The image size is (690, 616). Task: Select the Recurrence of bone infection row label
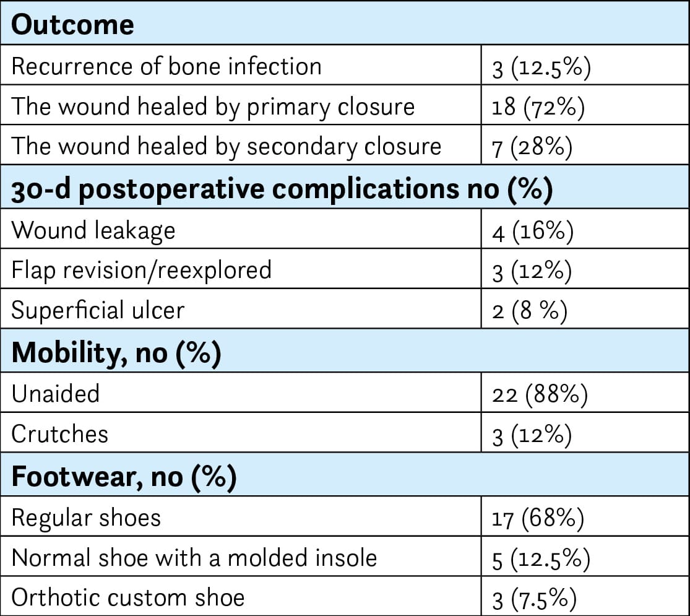[166, 66]
